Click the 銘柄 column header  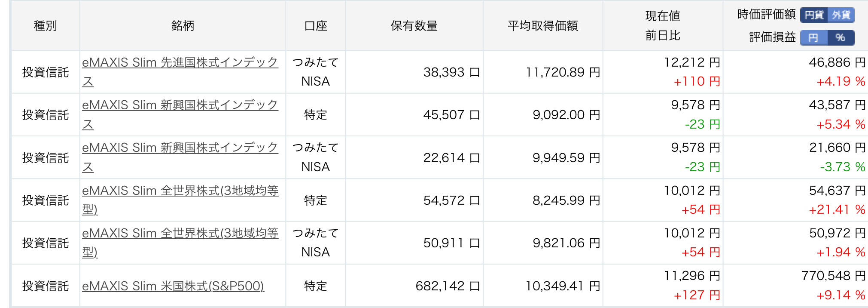click(183, 26)
